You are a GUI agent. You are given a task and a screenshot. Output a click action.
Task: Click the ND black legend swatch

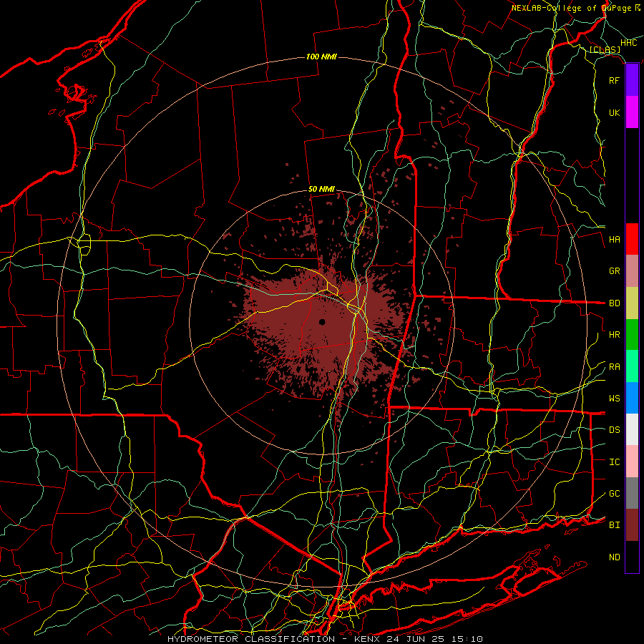pos(632,557)
